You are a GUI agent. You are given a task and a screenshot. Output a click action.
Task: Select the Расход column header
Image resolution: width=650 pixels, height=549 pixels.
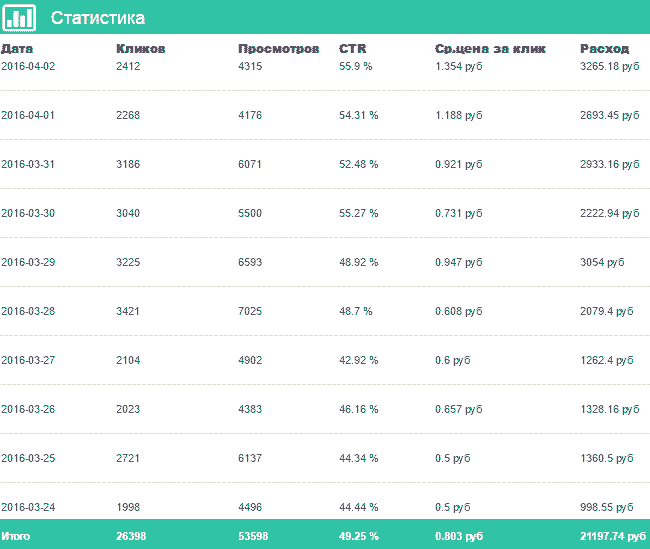coord(604,49)
